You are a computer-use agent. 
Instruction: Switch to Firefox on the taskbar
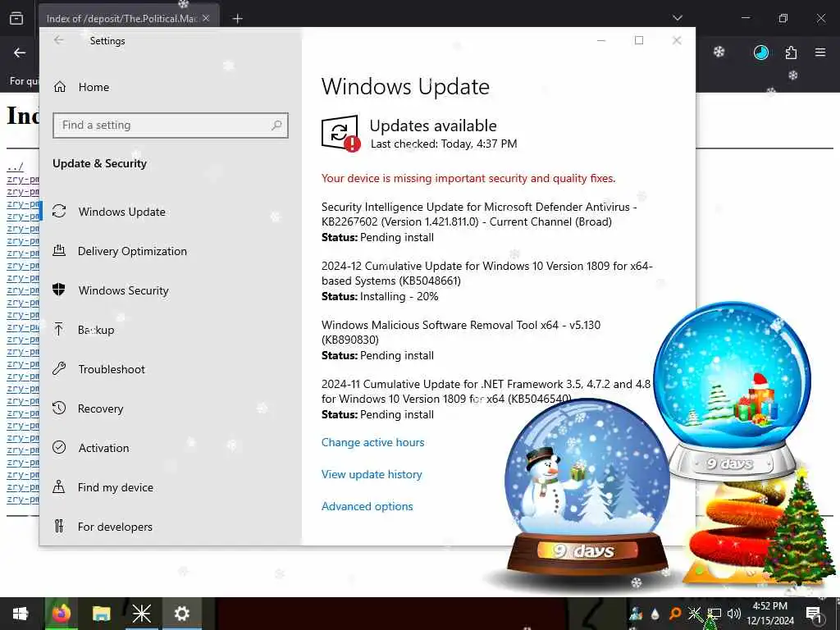(x=61, y=614)
